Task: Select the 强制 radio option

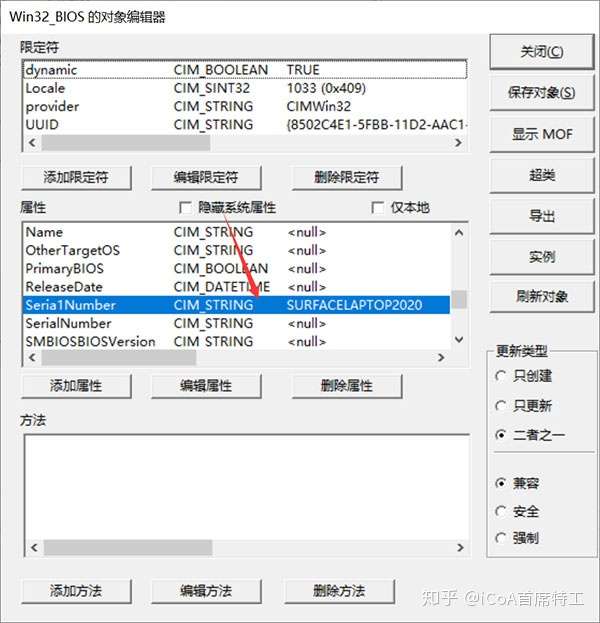Action: (501, 538)
